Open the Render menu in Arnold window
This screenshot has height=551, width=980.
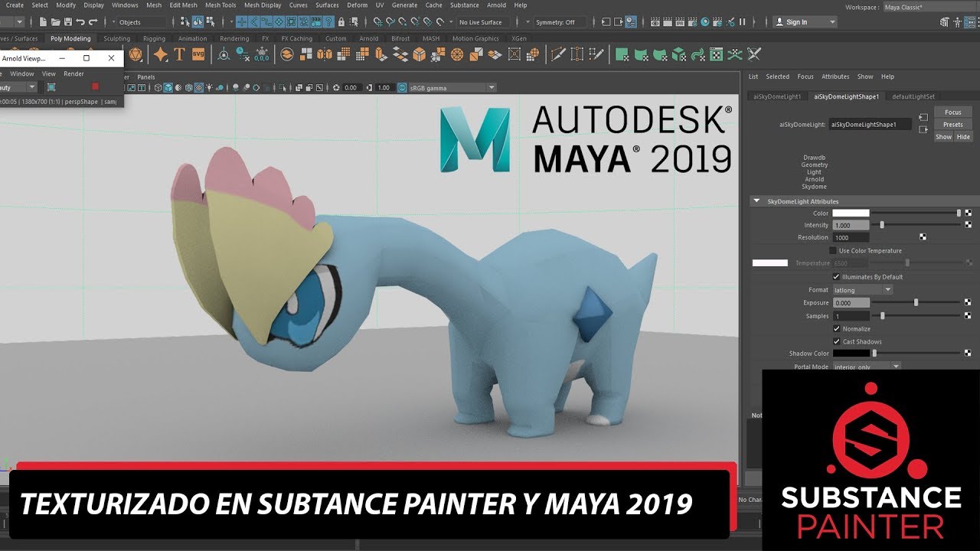pyautogui.click(x=73, y=73)
